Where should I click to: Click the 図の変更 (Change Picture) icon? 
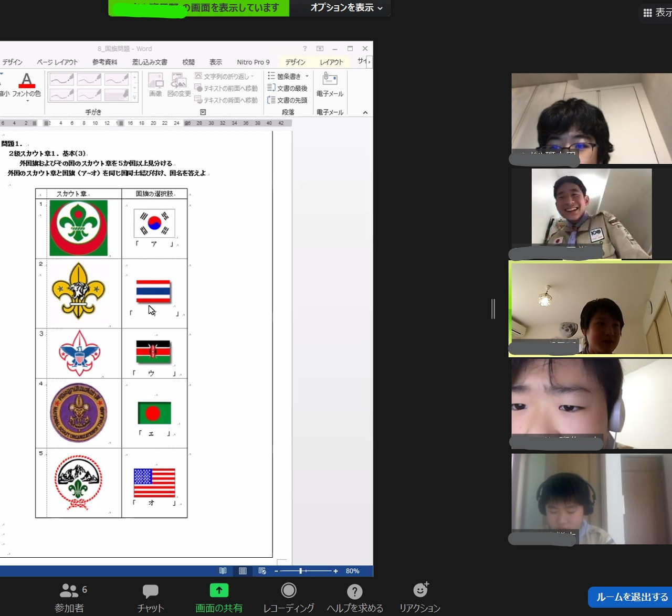point(179,84)
